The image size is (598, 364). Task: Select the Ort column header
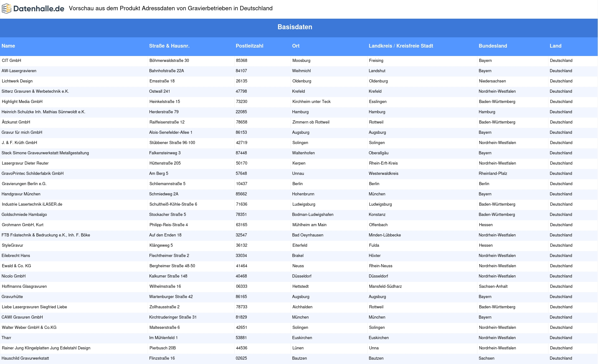(296, 46)
